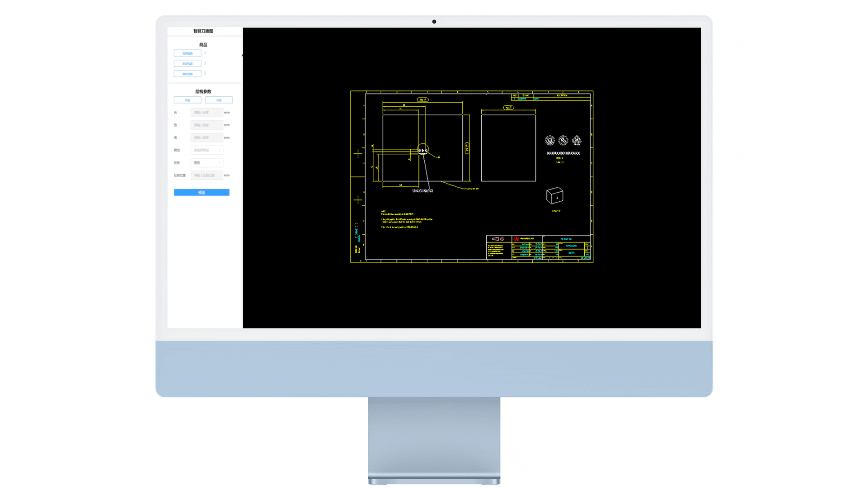Choose the 瓦楞包装 product button

pos(188,53)
